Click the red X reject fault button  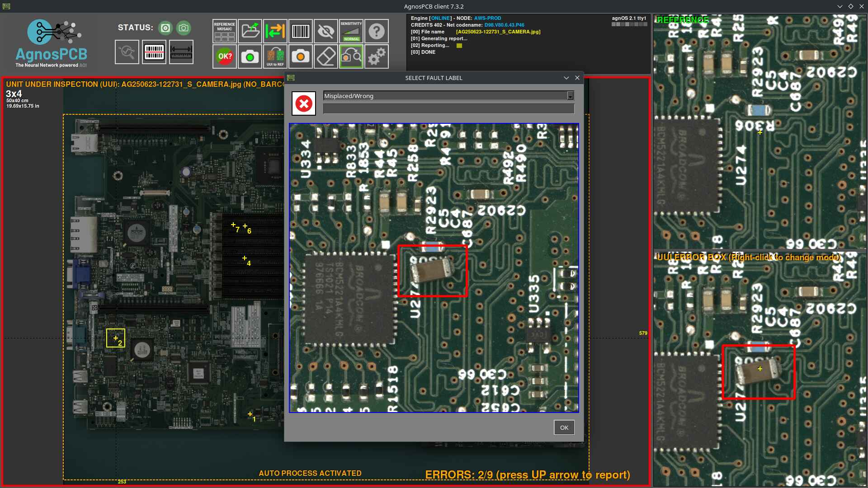(304, 103)
